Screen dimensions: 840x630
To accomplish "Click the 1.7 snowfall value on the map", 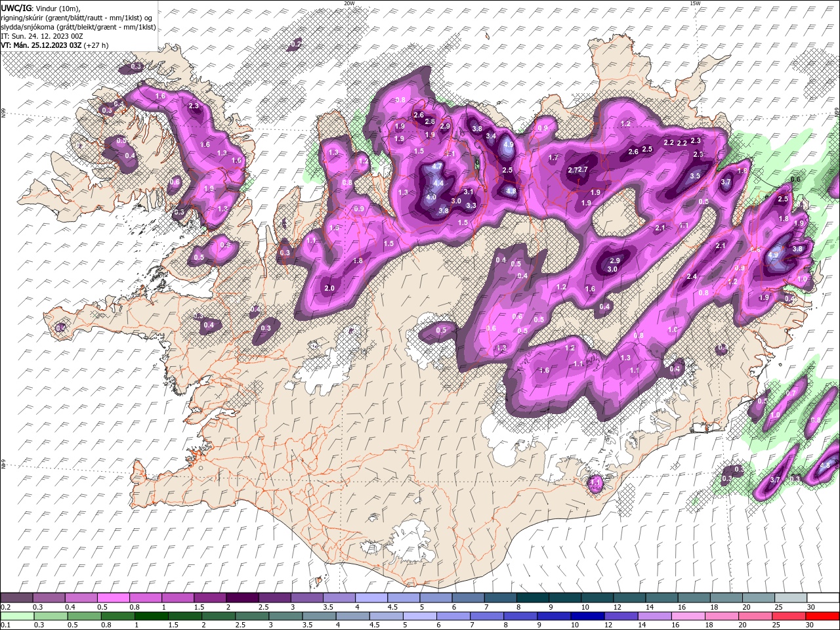I will (553, 158).
